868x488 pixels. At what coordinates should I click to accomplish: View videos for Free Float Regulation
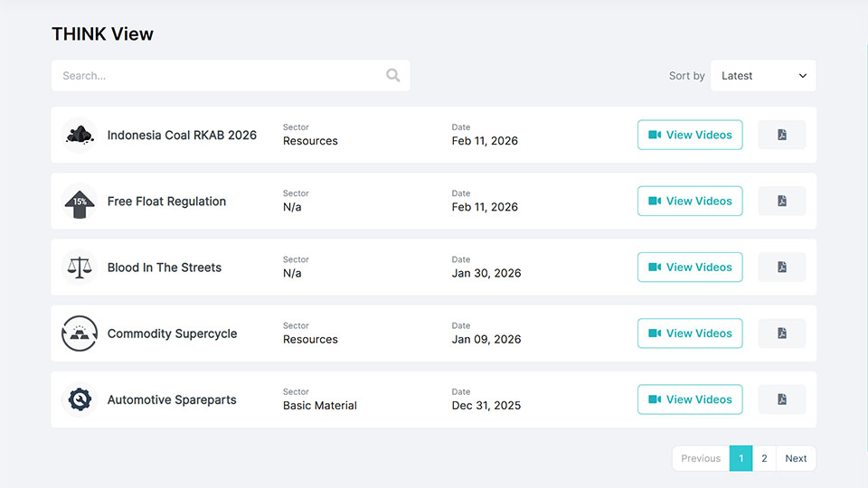(x=690, y=201)
